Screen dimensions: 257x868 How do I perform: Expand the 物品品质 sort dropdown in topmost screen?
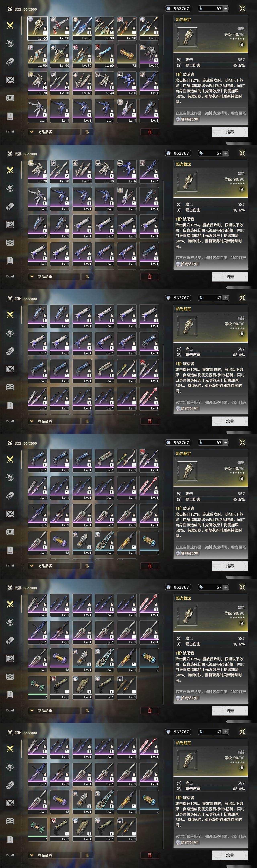(x=54, y=132)
